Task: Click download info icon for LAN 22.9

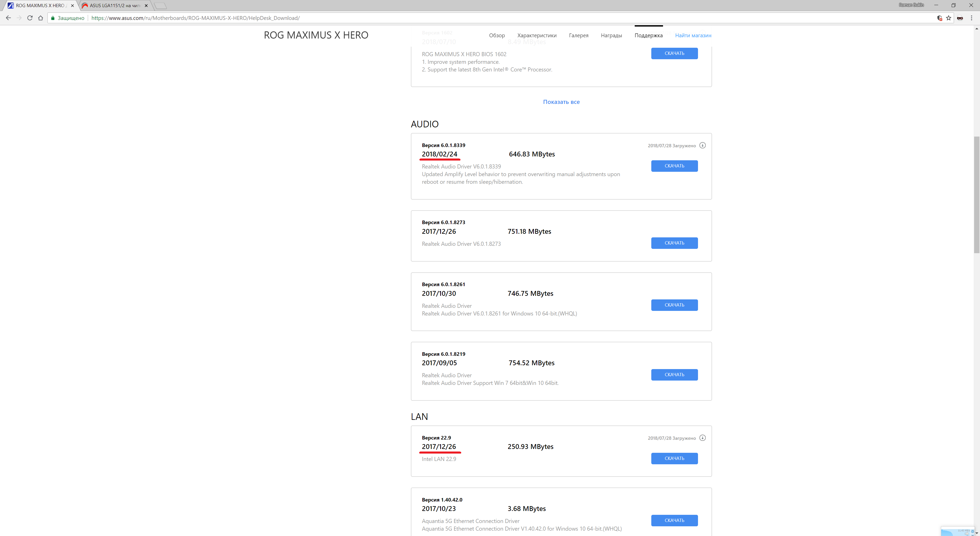Action: [x=702, y=438]
